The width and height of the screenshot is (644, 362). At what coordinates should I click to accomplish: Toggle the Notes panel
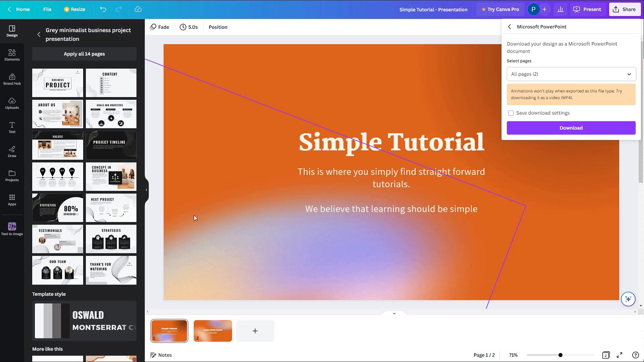[x=161, y=355]
